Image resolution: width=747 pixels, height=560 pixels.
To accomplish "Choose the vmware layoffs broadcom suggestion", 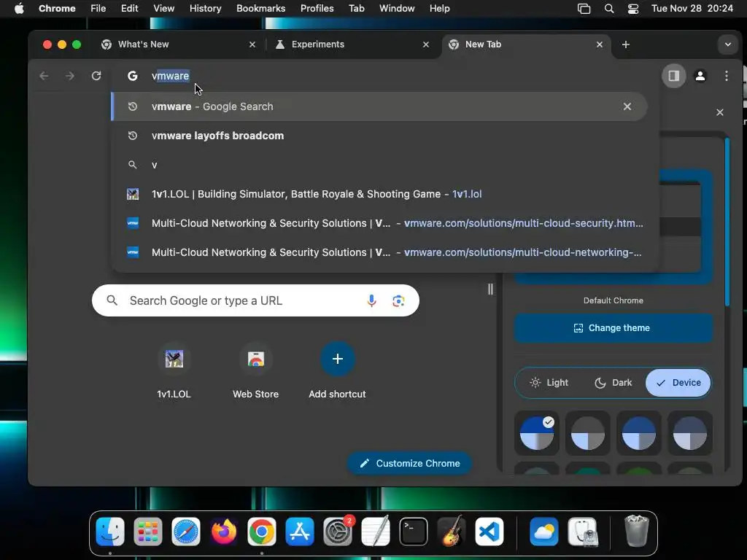I will [379, 136].
